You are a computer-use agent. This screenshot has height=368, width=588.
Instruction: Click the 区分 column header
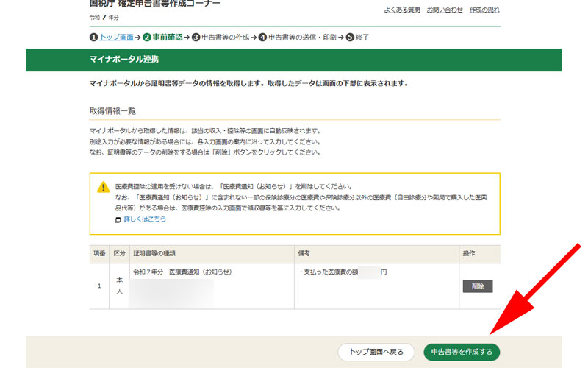(x=119, y=253)
